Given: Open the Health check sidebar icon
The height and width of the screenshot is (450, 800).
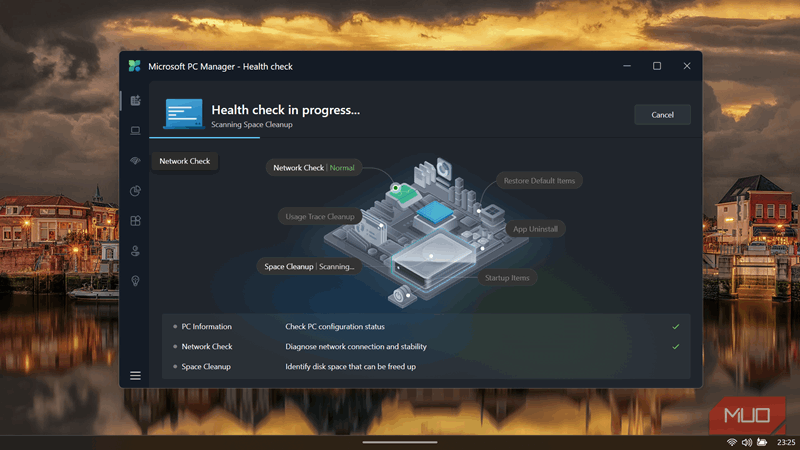Looking at the screenshot, I should tap(135, 100).
